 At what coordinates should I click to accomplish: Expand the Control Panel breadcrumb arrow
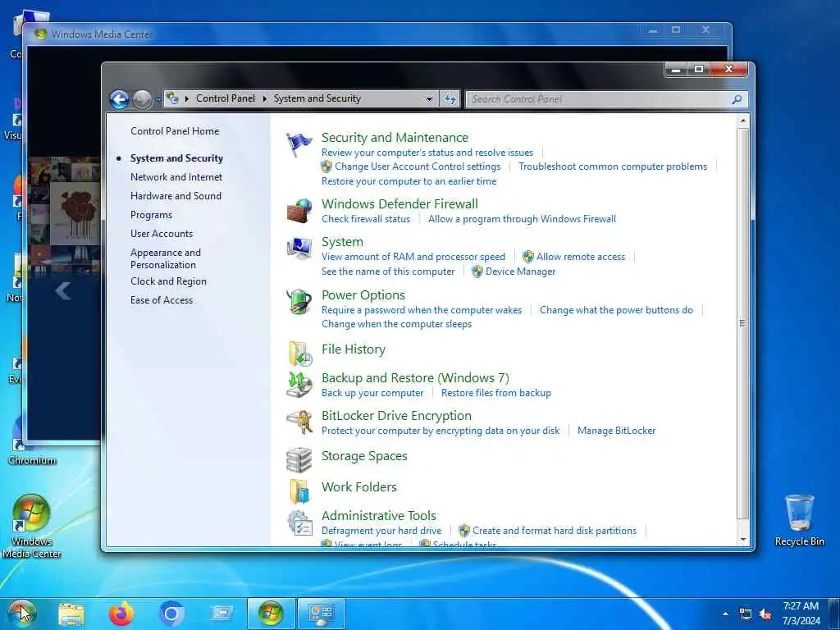point(264,98)
